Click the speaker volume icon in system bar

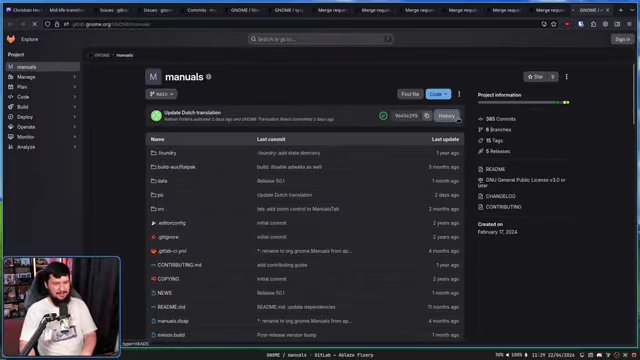507,355
